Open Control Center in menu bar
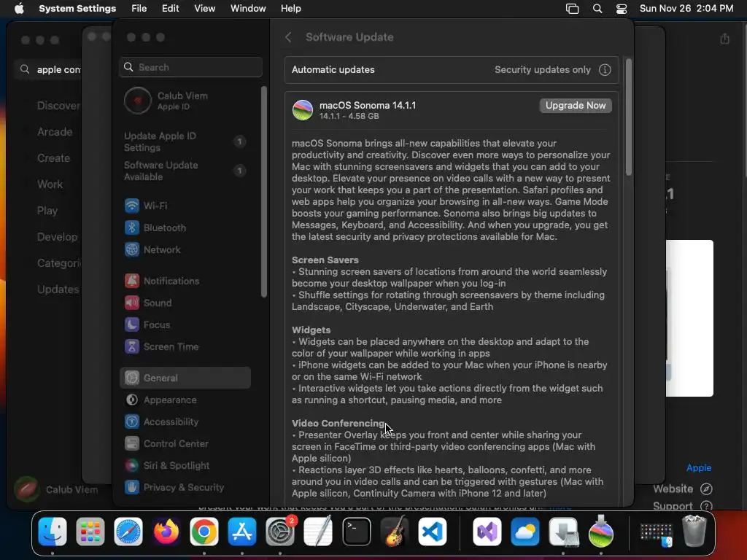 pos(622,9)
